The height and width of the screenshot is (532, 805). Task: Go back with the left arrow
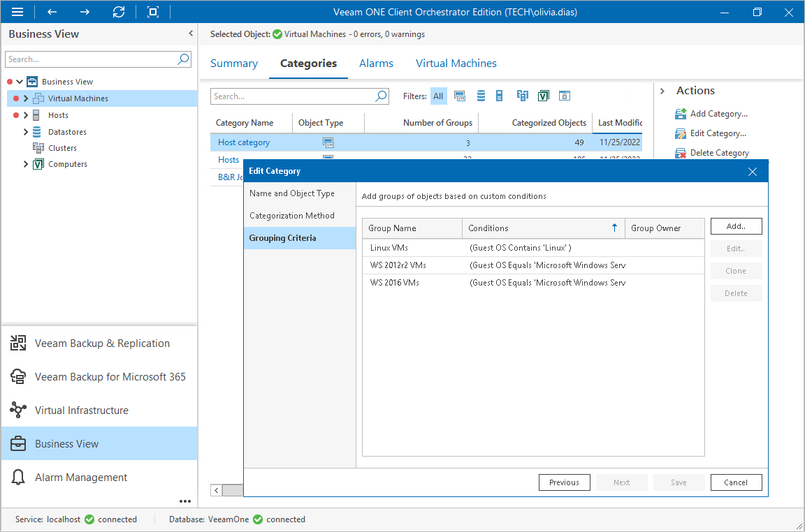pyautogui.click(x=52, y=12)
